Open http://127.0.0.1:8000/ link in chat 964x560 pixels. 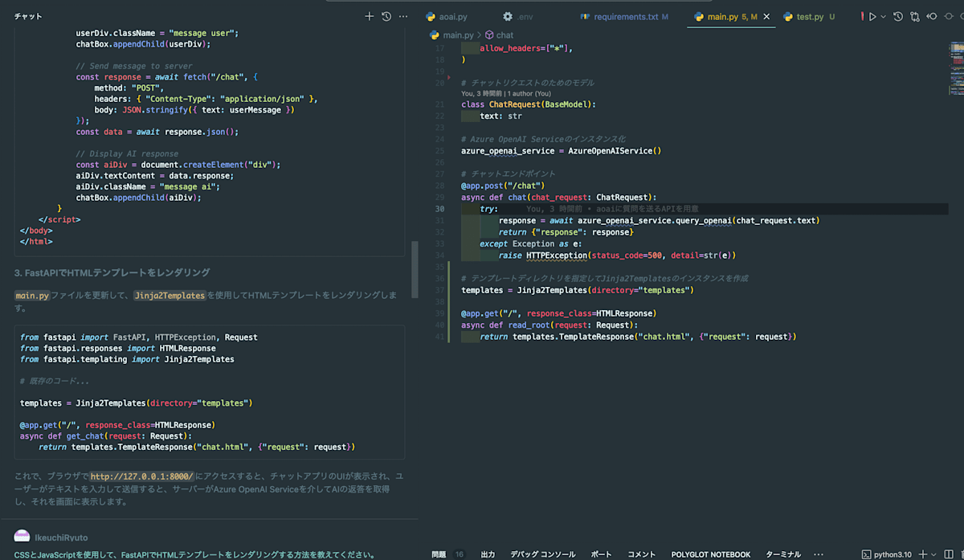pos(141,476)
